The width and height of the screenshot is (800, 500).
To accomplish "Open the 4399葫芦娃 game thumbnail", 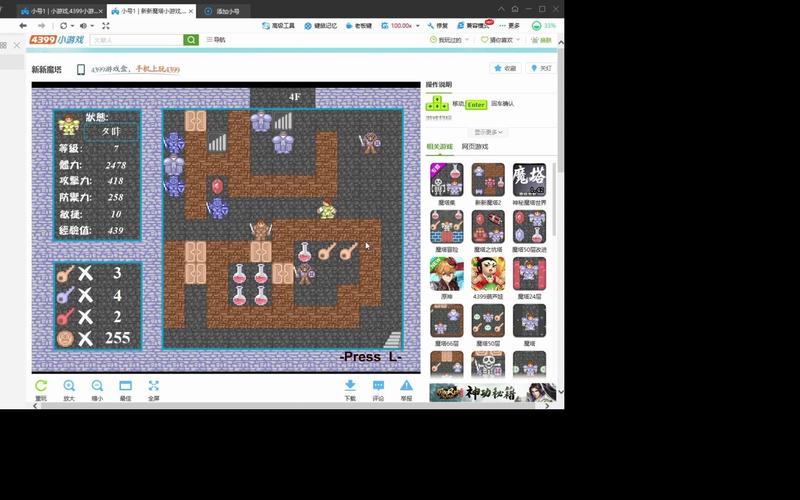I will click(488, 273).
